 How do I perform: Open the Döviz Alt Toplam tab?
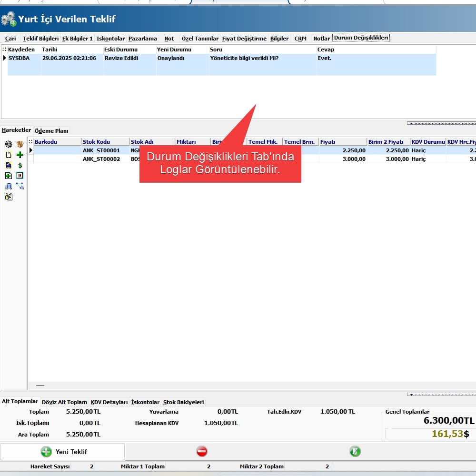(x=65, y=402)
